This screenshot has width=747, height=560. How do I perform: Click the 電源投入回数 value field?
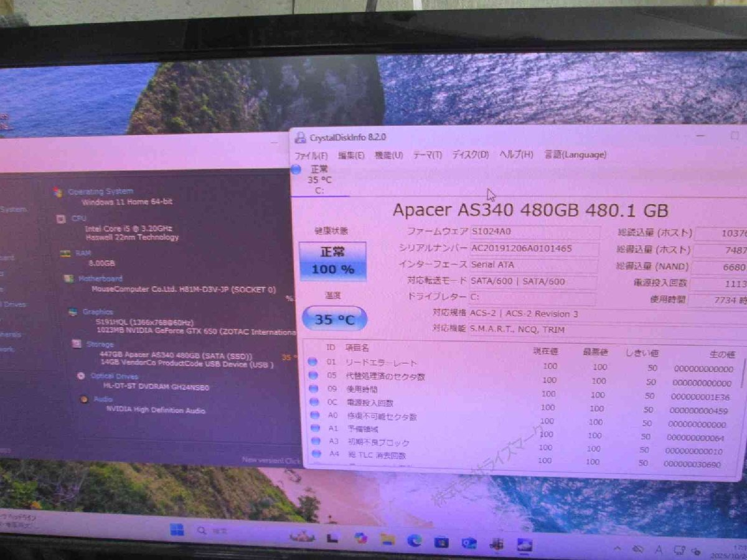(x=718, y=284)
